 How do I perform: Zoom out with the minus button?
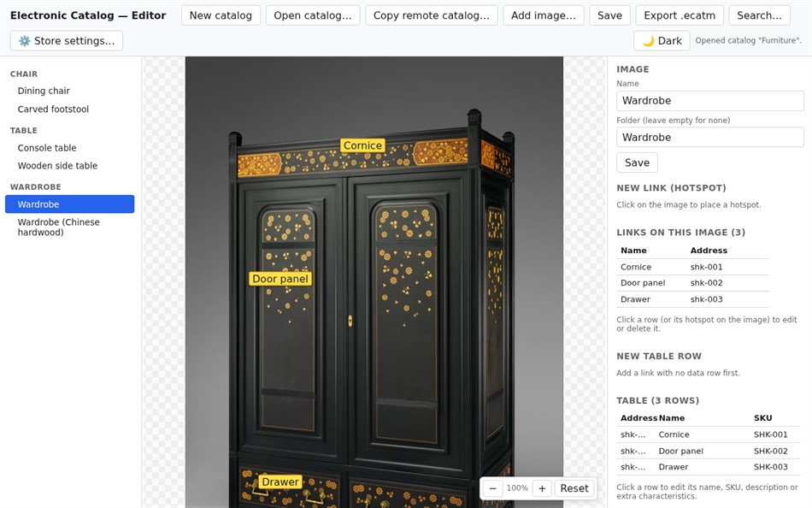tap(492, 488)
